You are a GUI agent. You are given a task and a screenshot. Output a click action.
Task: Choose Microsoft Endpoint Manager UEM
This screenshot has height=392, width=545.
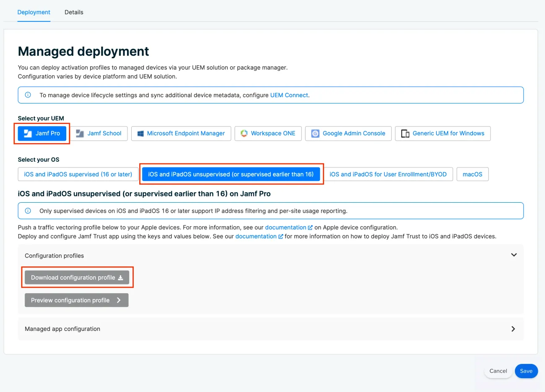tap(181, 133)
